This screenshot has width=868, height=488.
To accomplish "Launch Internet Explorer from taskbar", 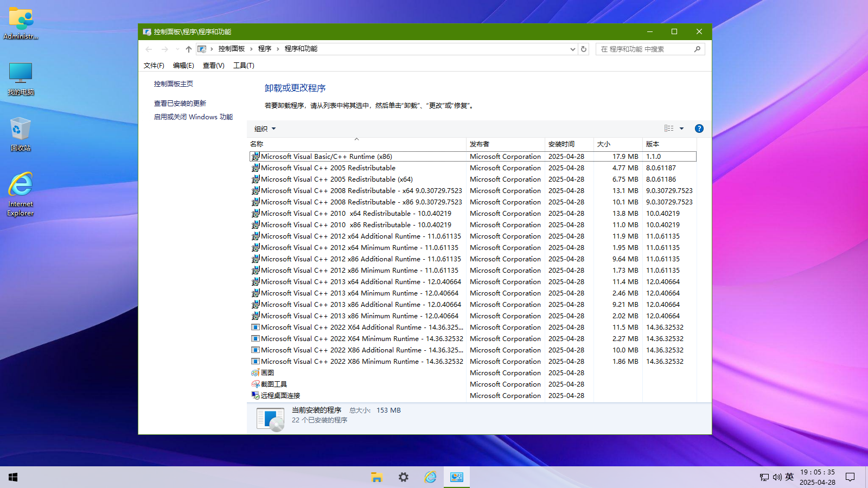I will tap(430, 477).
